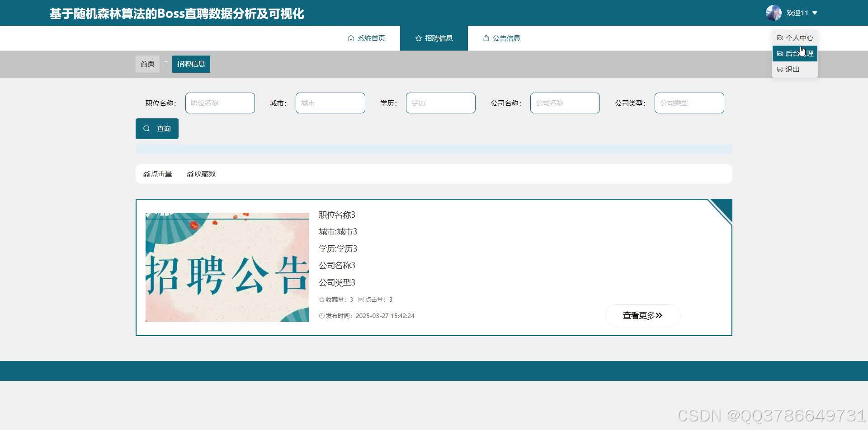Click the star icon beside 招聘信息

tap(419, 38)
